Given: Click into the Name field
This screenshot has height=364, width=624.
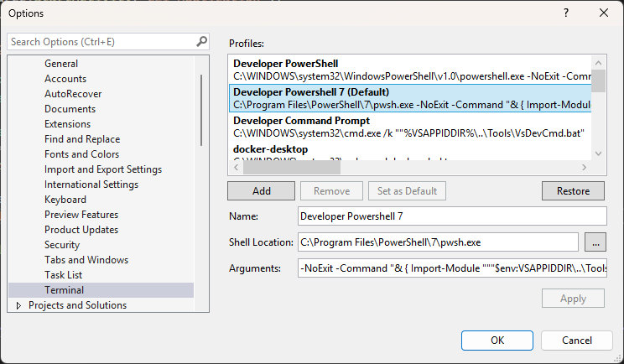Looking at the screenshot, I should click(x=452, y=216).
